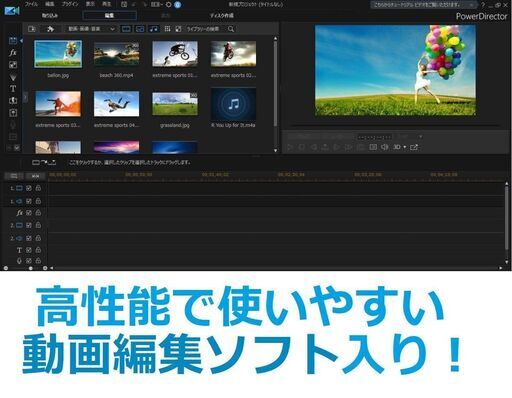Click the library details view icon
Screen dimensions: 512x398
[x=178, y=29]
